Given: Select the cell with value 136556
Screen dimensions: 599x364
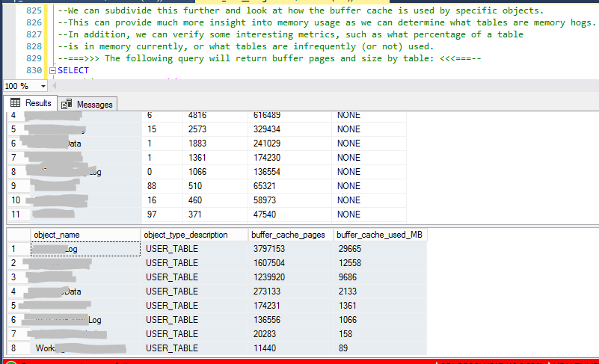Looking at the screenshot, I should point(290,320).
